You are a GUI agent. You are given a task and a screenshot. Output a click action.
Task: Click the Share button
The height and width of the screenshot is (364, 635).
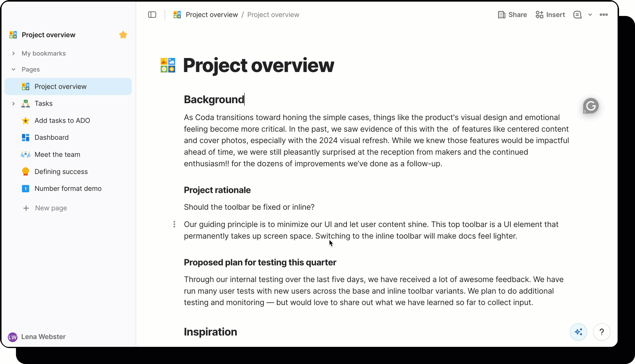(x=512, y=15)
